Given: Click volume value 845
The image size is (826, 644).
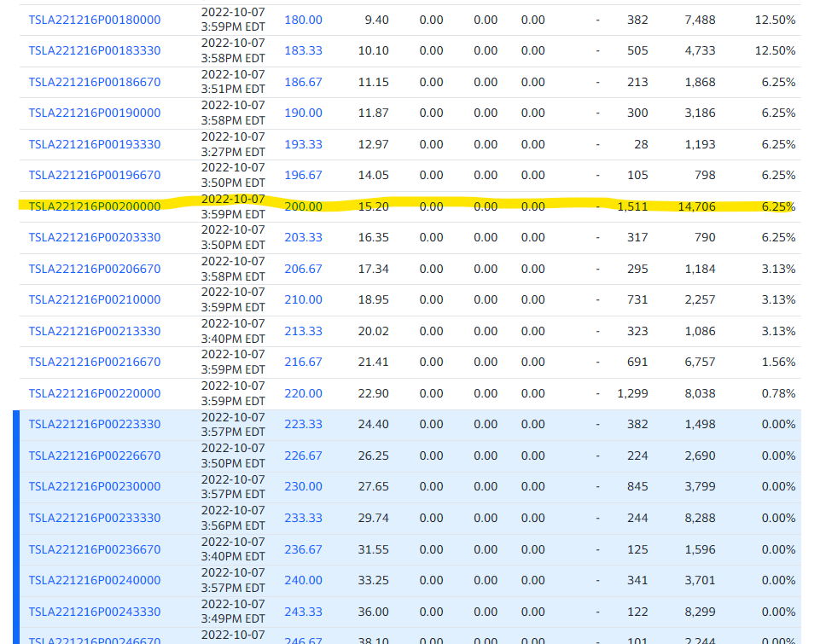Looking at the screenshot, I should (637, 486).
